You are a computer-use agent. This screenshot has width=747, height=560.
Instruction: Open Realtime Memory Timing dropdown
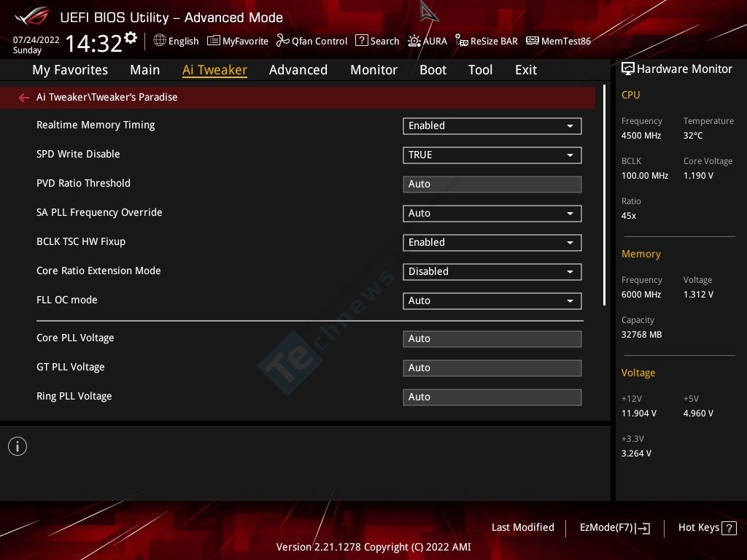(x=492, y=125)
